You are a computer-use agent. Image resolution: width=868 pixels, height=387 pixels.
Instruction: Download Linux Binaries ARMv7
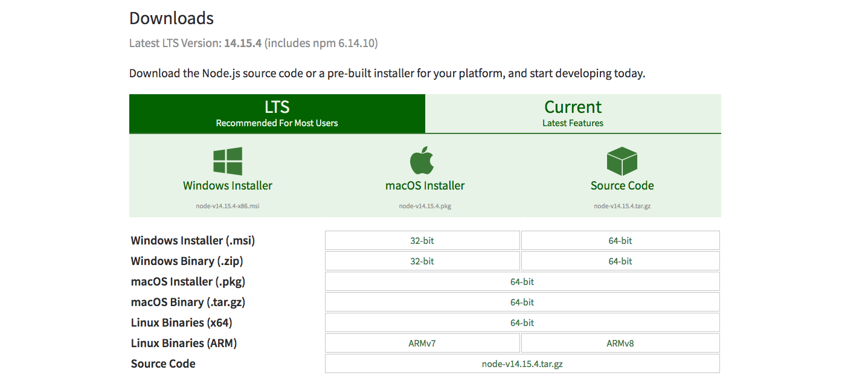tap(422, 343)
